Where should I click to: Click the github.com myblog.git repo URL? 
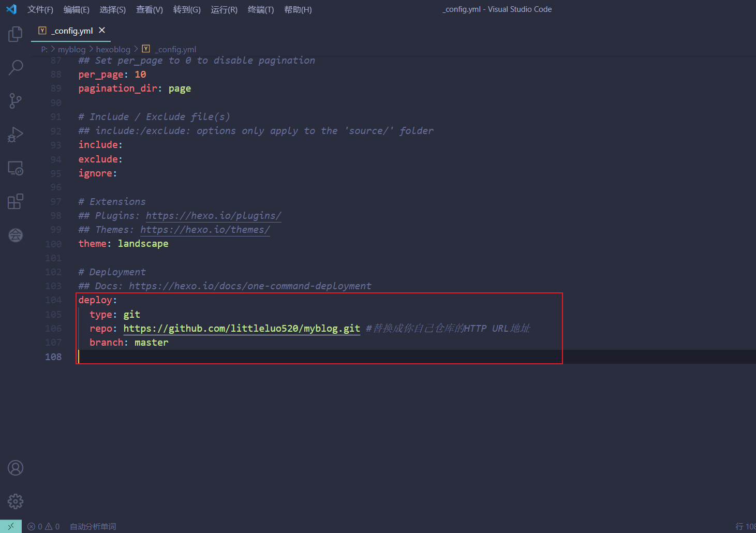pyautogui.click(x=241, y=329)
